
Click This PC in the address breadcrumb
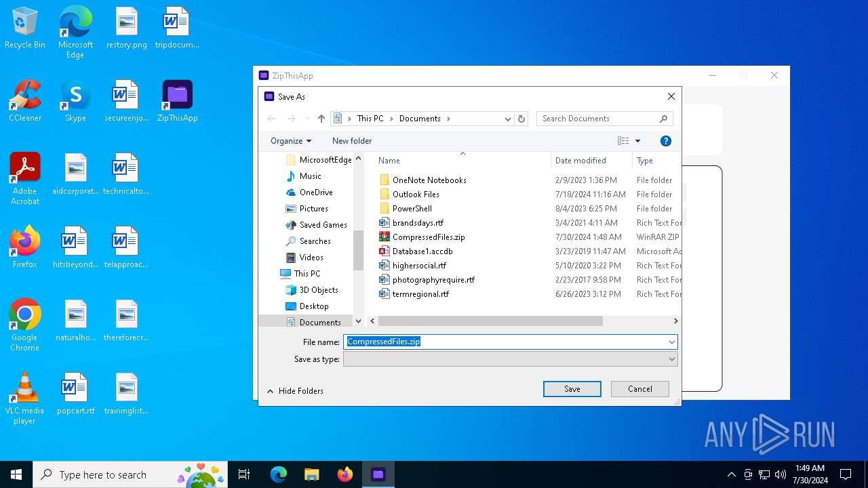tap(370, 119)
